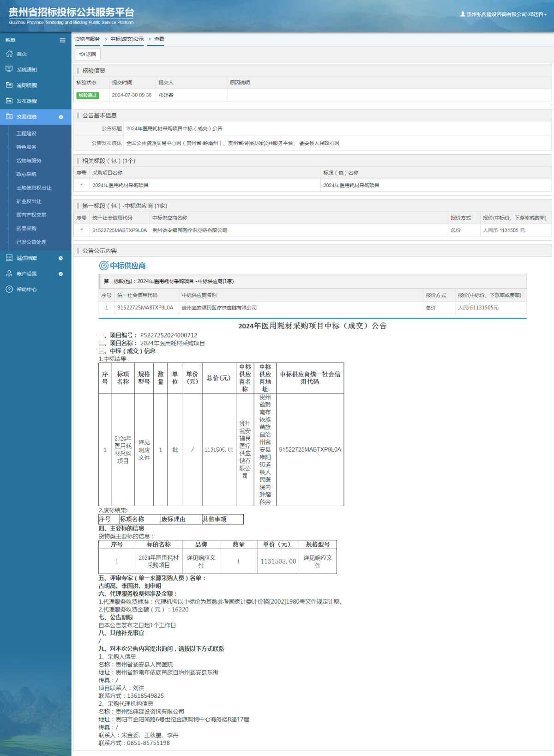Screen dimensions: 554x756
Task: Click the 发布提醒 sidebar icon
Action: [9, 101]
